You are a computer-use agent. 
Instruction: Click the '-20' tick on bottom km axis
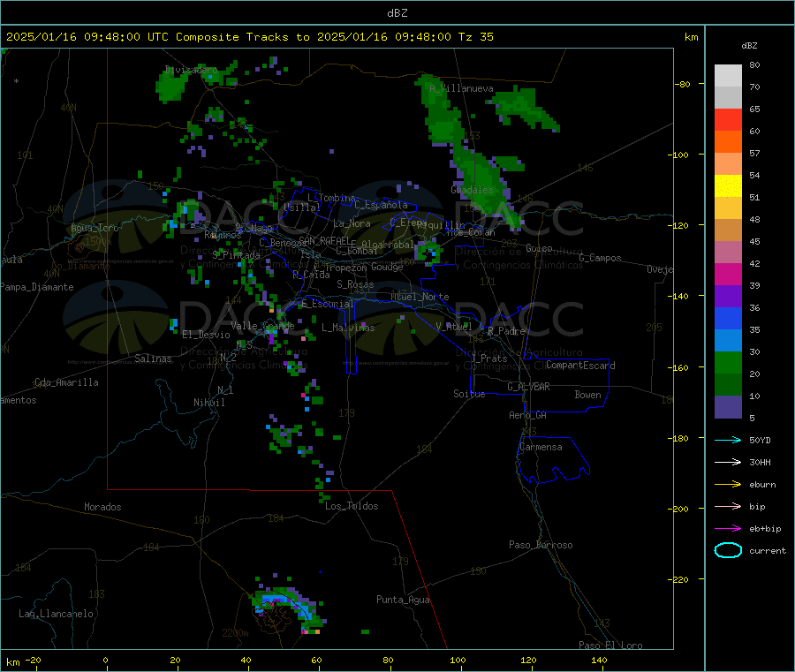click(33, 660)
